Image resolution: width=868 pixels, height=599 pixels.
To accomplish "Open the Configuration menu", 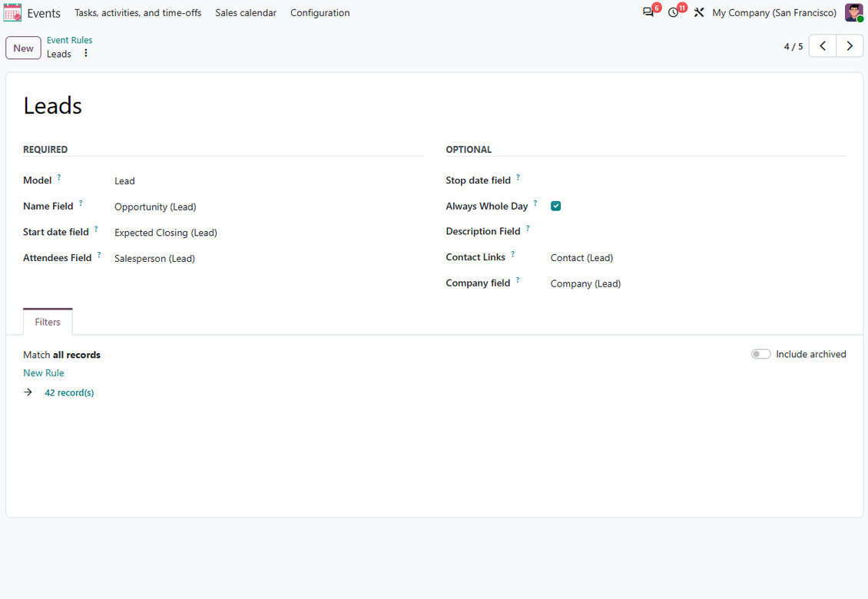I will [x=320, y=13].
